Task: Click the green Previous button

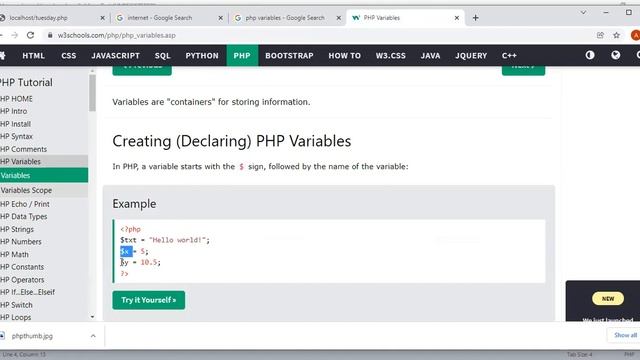Action: point(142,70)
